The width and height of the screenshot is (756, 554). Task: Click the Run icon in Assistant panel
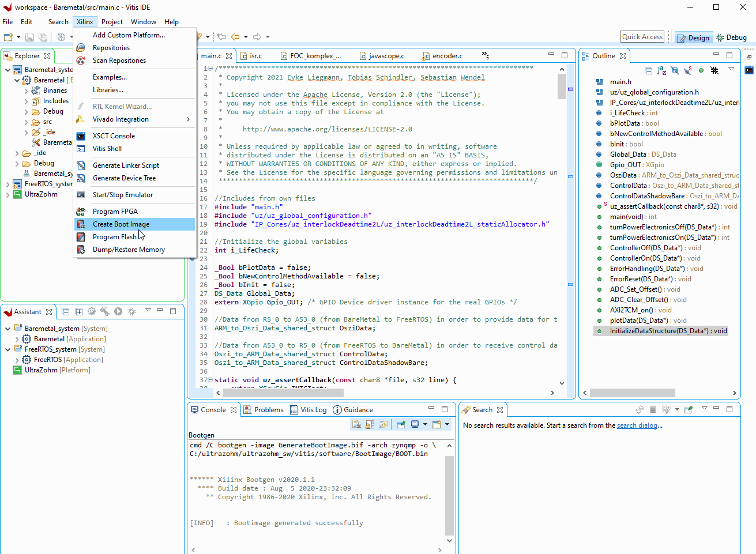[x=118, y=312]
